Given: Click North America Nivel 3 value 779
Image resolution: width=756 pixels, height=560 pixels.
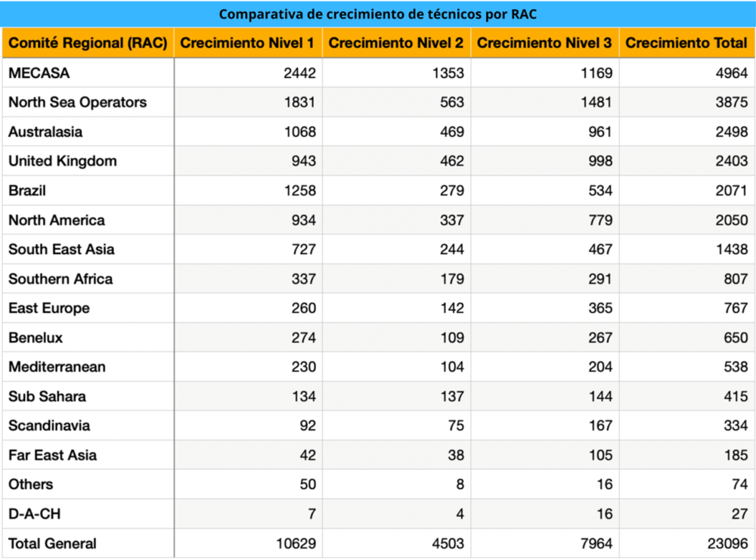Looking at the screenshot, I should [x=601, y=220].
